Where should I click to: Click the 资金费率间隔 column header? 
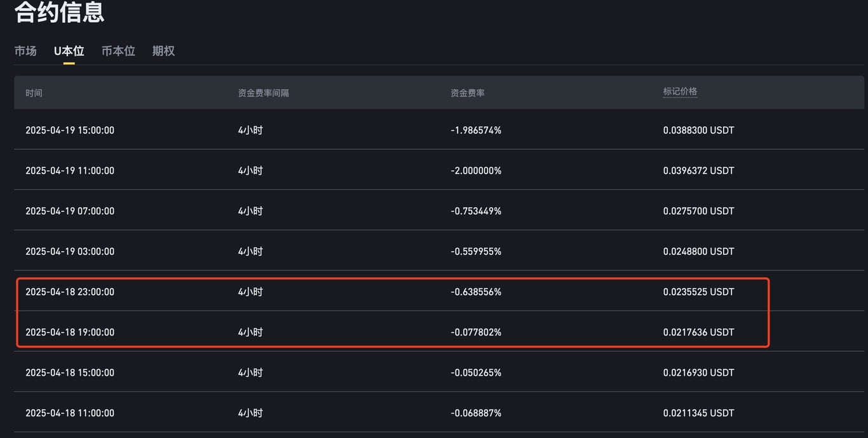263,93
